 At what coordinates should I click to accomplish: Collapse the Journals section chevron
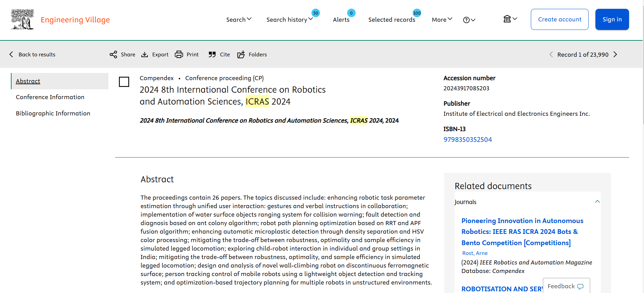(x=597, y=202)
